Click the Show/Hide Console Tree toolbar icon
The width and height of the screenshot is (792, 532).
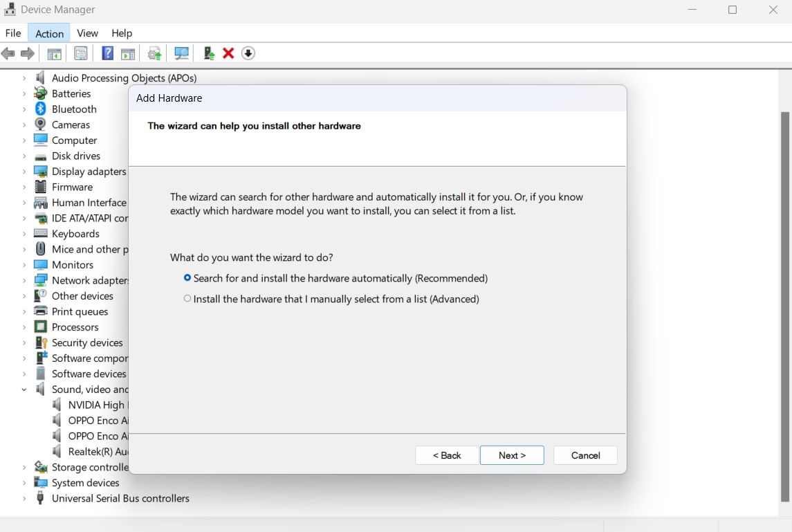(54, 53)
